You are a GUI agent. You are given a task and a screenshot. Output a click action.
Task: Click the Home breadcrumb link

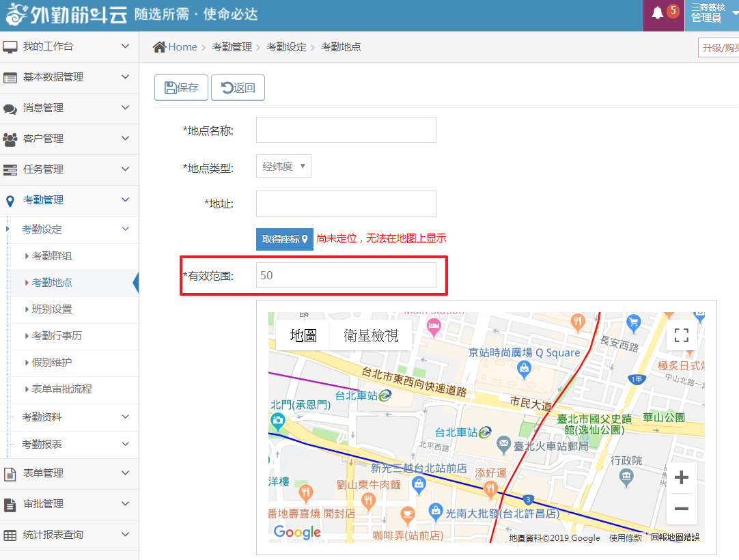182,47
